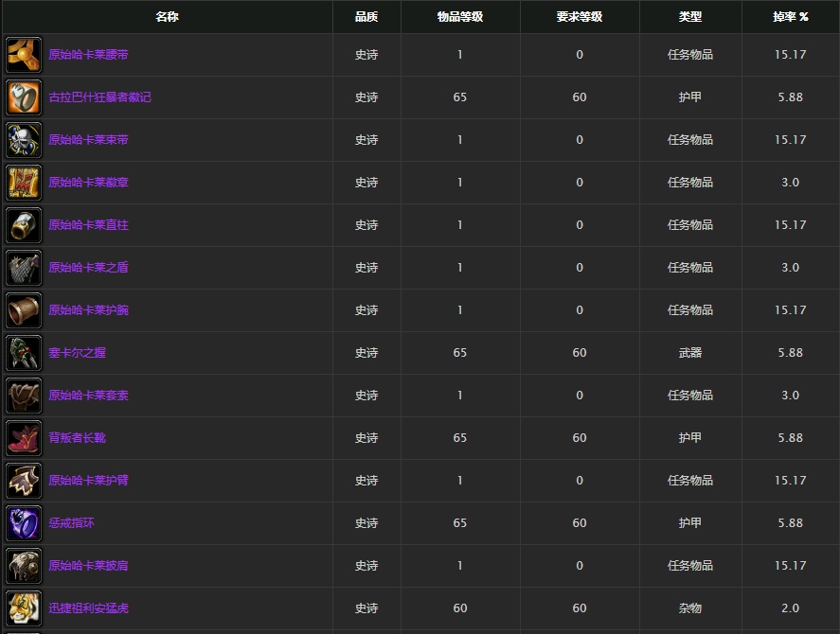The width and height of the screenshot is (840, 634).
Task: Open the 原始哈卡莱直柱 item link
Action: coord(88,225)
